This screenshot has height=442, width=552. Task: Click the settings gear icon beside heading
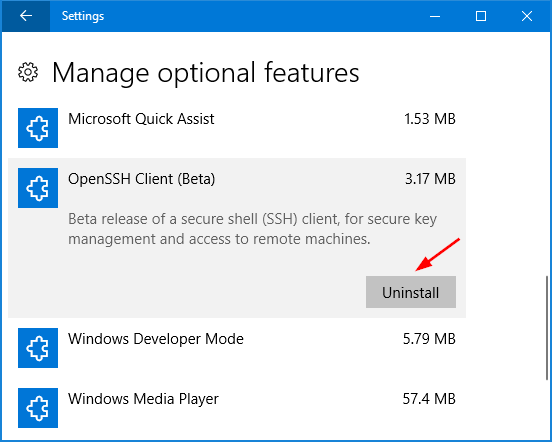click(x=28, y=72)
